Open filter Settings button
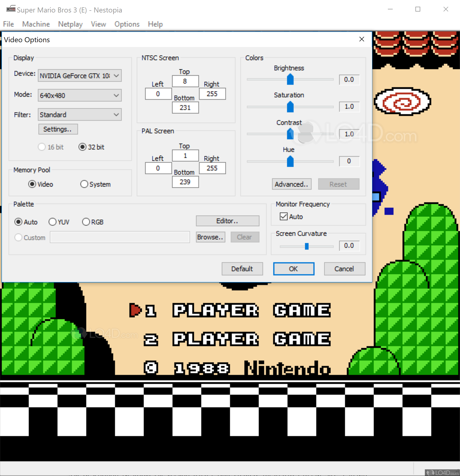 tap(58, 129)
